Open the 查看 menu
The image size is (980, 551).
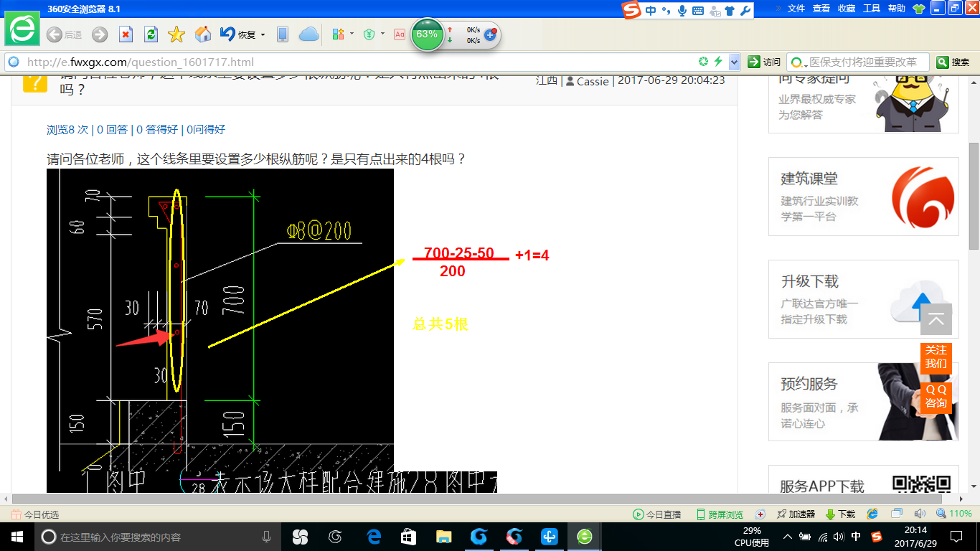pyautogui.click(x=821, y=9)
